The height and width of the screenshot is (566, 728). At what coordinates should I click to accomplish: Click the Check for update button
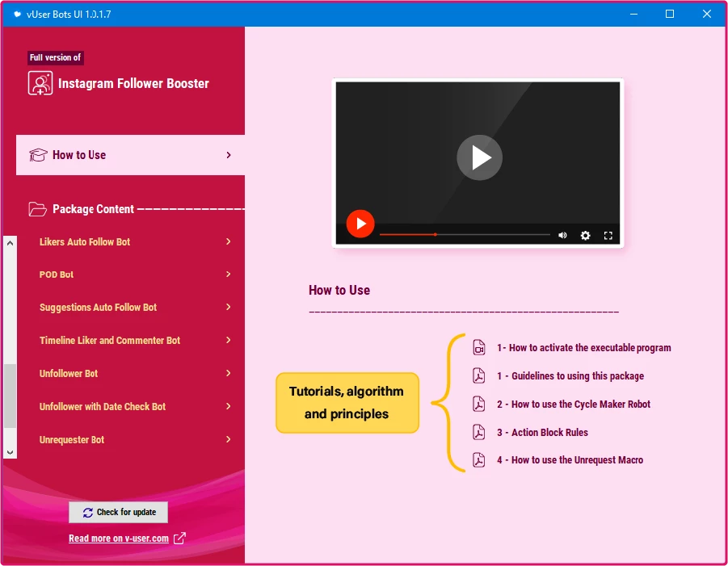coord(118,513)
